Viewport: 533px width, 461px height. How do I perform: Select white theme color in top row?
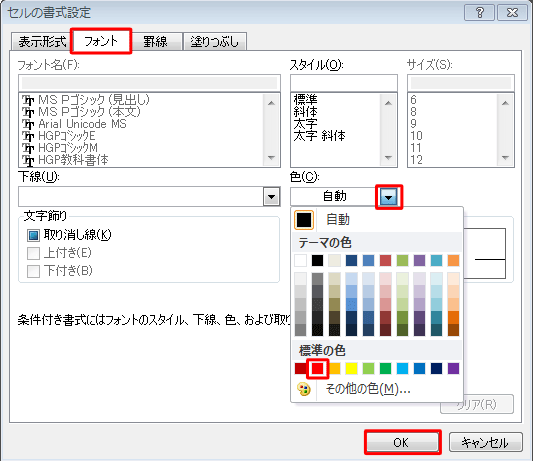(x=300, y=261)
